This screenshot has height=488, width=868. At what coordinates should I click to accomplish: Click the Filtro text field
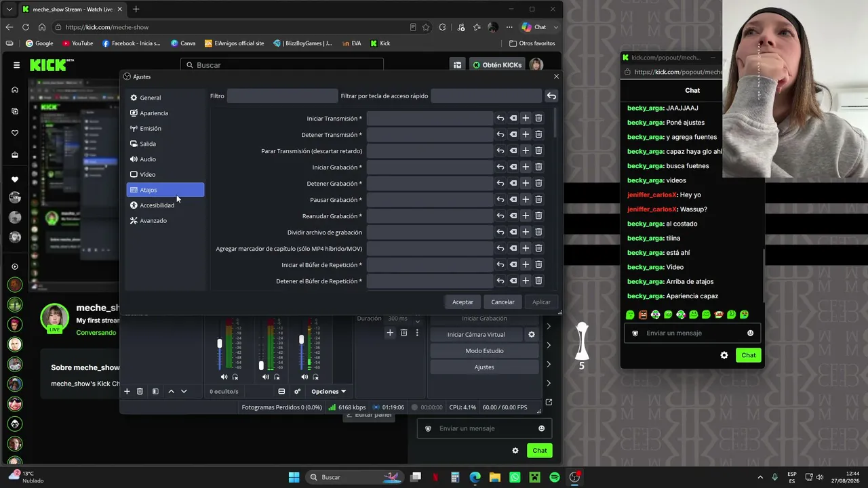(x=282, y=96)
